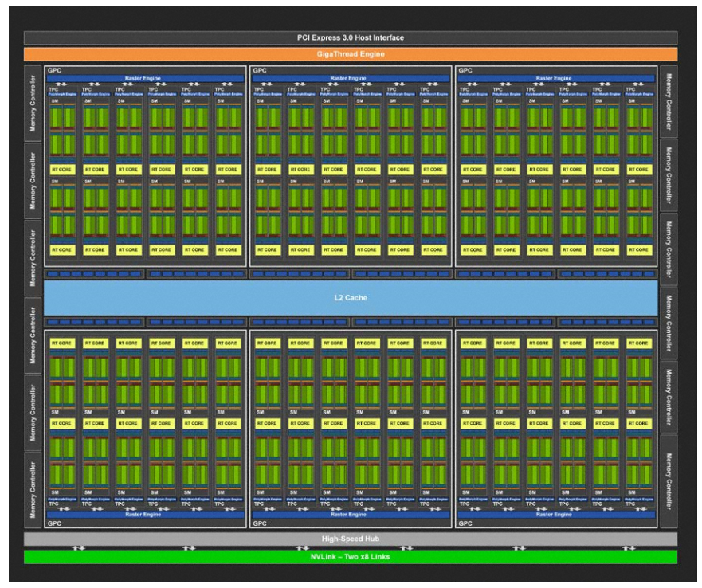Select the orange GigaThread Engine bar

click(x=351, y=54)
